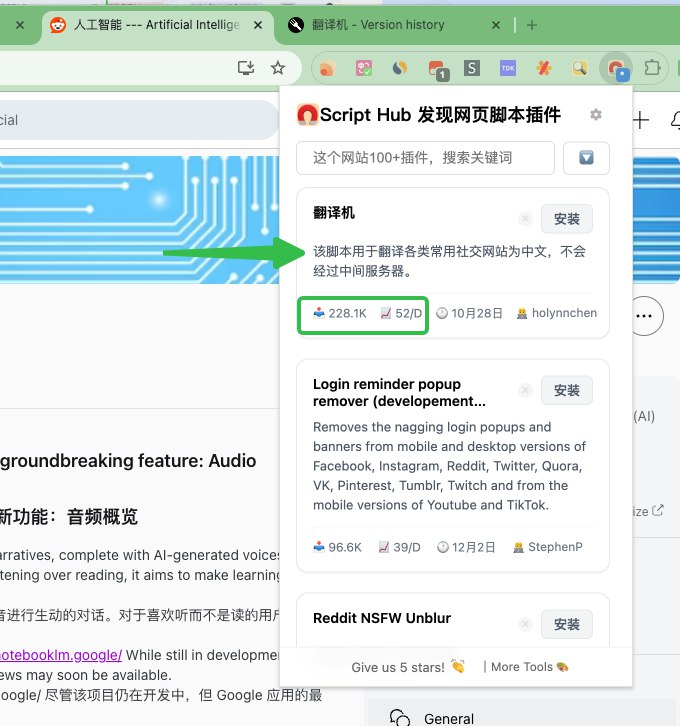Dismiss the Reddit NSFW Unblur card
Screen dimensions: 680x726
coord(525,624)
